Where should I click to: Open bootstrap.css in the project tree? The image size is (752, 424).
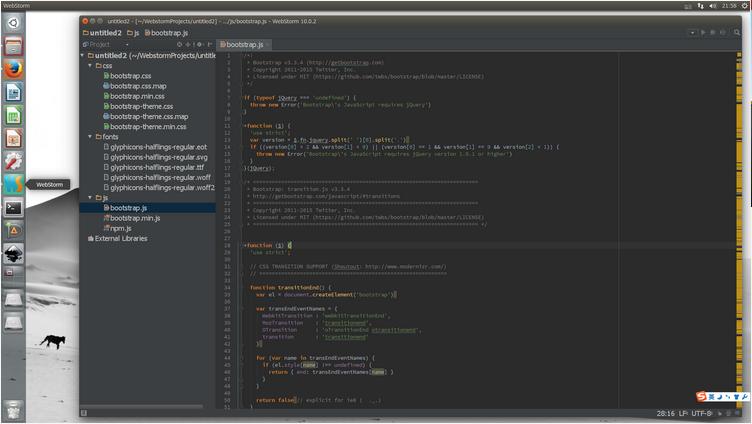click(x=128, y=76)
